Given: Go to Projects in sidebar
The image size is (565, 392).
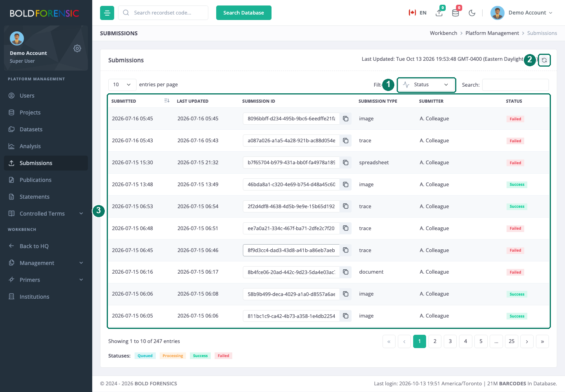Looking at the screenshot, I should [x=46, y=113].
